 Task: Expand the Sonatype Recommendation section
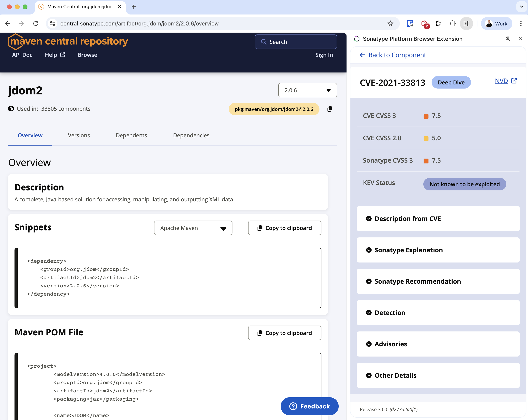coord(438,281)
